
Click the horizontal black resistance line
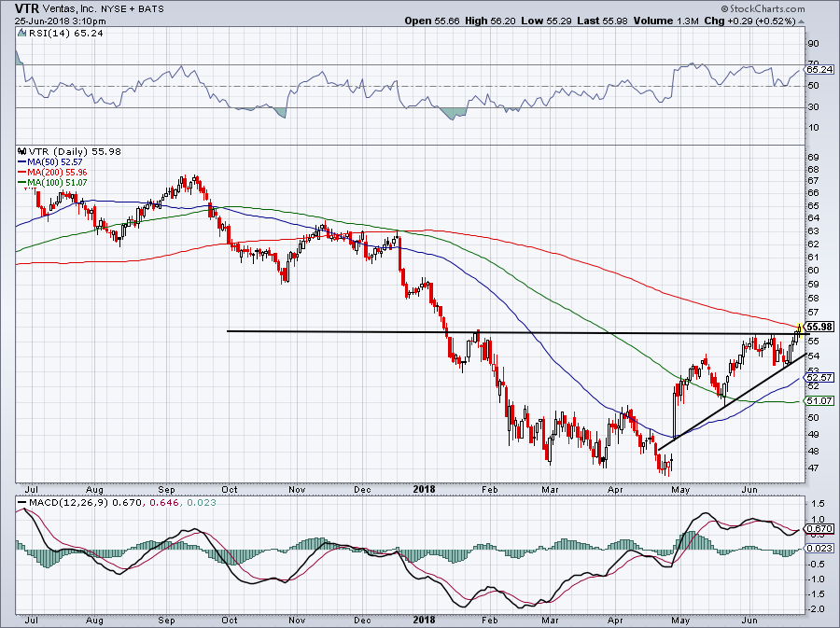pyautogui.click(x=517, y=332)
